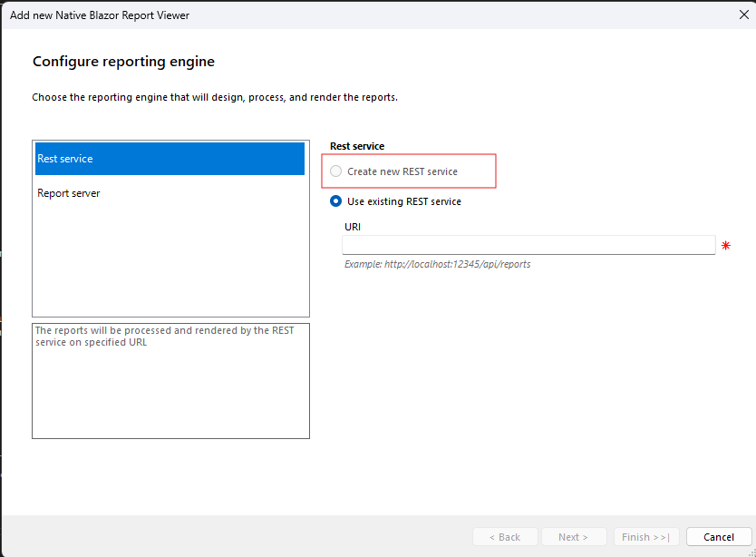Click the REST service description panel
The width and height of the screenshot is (756, 557).
click(170, 381)
